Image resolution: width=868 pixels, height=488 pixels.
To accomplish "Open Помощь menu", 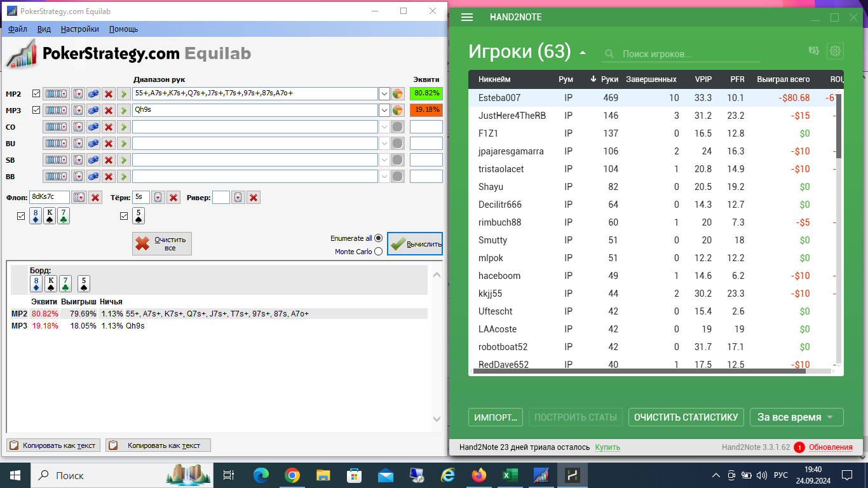I will (x=123, y=29).
